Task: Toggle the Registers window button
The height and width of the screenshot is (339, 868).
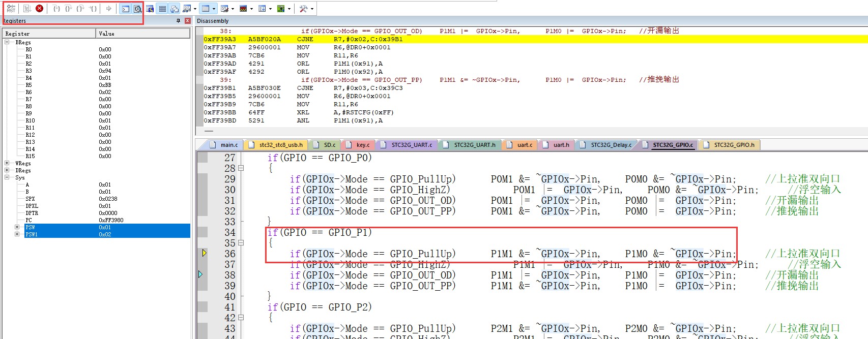Action: [x=162, y=9]
